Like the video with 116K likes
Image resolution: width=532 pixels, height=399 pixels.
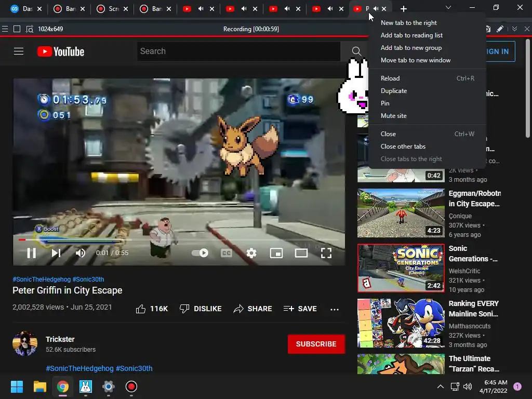(x=152, y=309)
